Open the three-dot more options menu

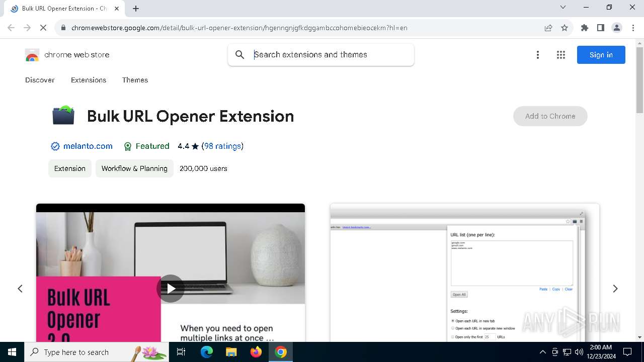(x=538, y=55)
